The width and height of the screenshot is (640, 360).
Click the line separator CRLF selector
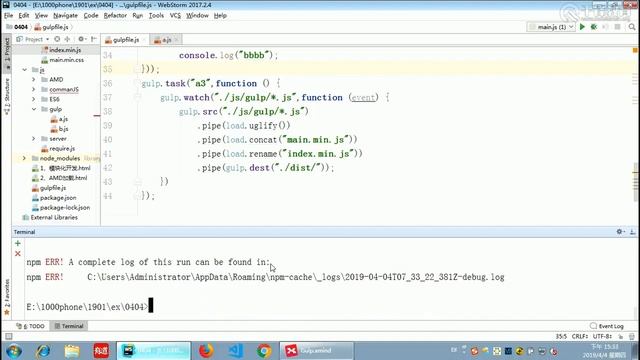[x=580, y=336]
